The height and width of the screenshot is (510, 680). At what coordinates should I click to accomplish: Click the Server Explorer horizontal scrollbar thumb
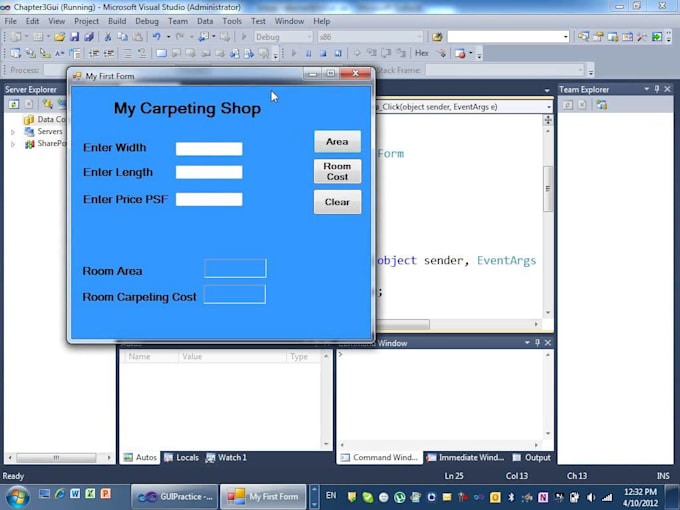(56, 458)
